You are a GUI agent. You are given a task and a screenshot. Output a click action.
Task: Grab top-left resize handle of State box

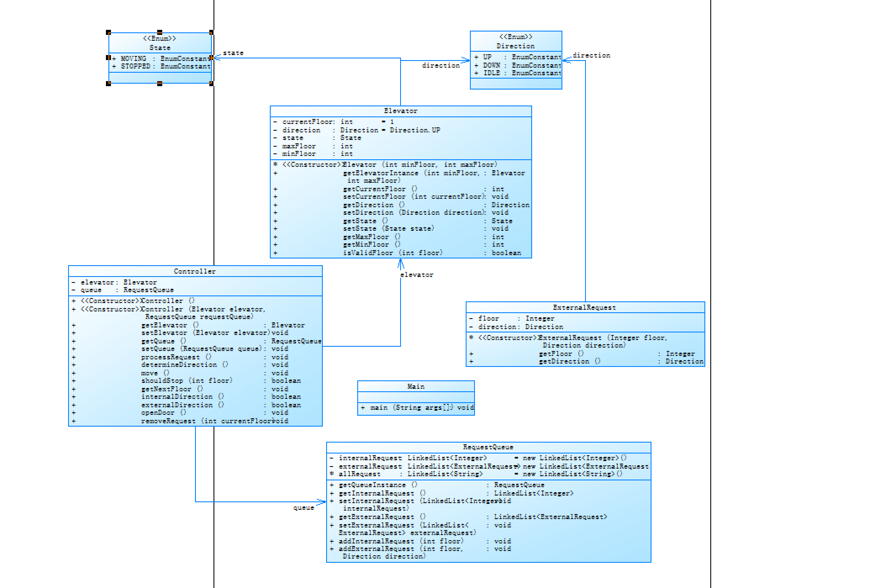click(x=108, y=32)
